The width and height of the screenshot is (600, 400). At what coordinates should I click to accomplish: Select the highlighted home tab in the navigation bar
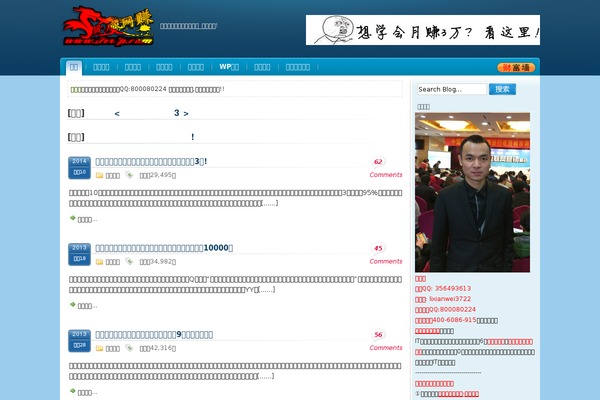pos(74,67)
